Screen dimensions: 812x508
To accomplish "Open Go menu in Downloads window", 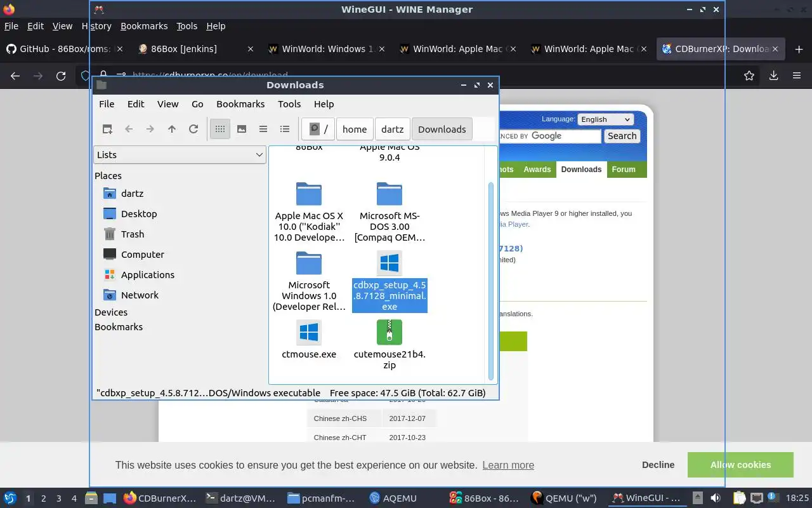I will [197, 104].
